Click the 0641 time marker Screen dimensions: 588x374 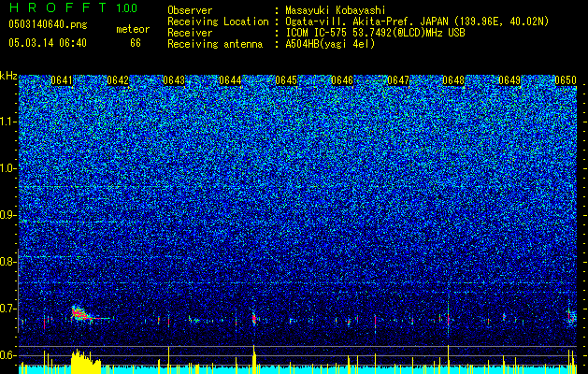(x=62, y=80)
